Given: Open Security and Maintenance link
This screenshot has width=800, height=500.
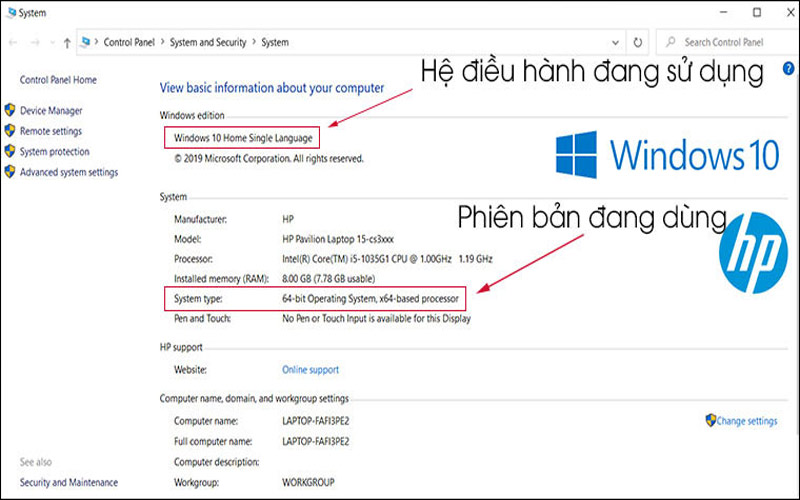Looking at the screenshot, I should click(69, 483).
